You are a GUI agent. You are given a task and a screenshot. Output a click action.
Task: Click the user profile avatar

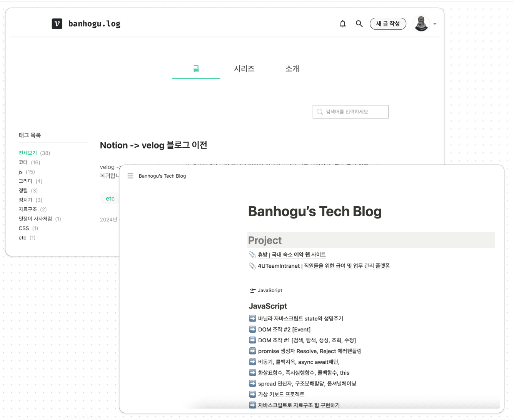pos(421,24)
